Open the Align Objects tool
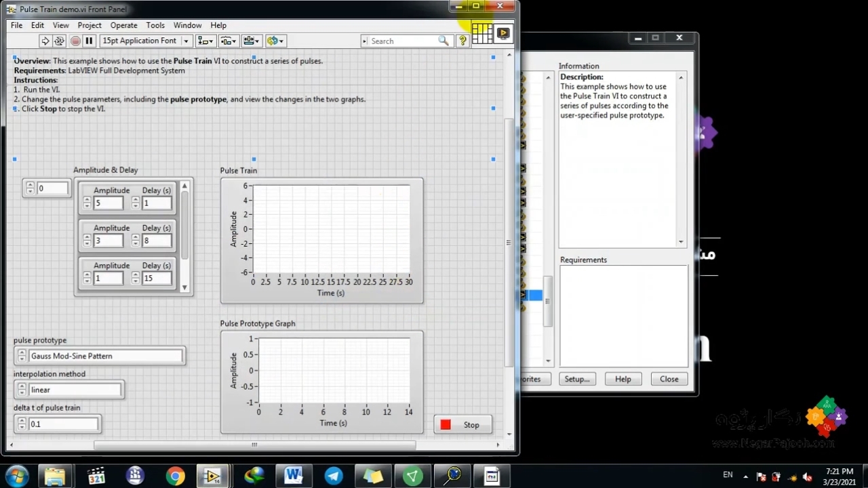Viewport: 868px width, 488px height. click(205, 41)
